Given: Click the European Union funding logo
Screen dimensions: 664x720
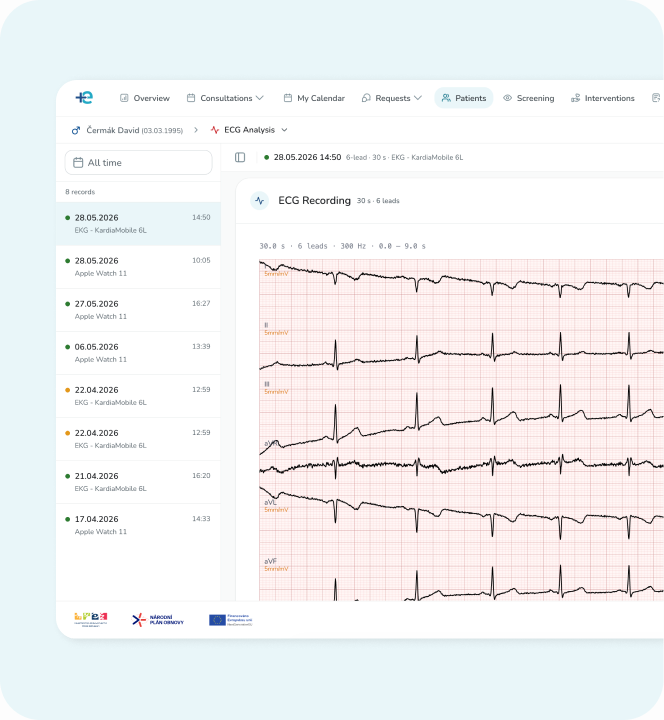Looking at the screenshot, I should click(x=231, y=620).
